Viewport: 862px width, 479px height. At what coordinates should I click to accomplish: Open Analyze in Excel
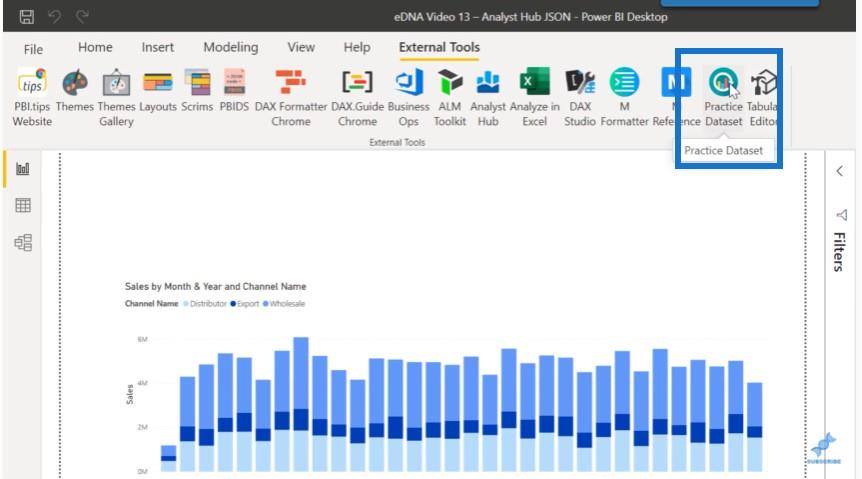click(534, 84)
